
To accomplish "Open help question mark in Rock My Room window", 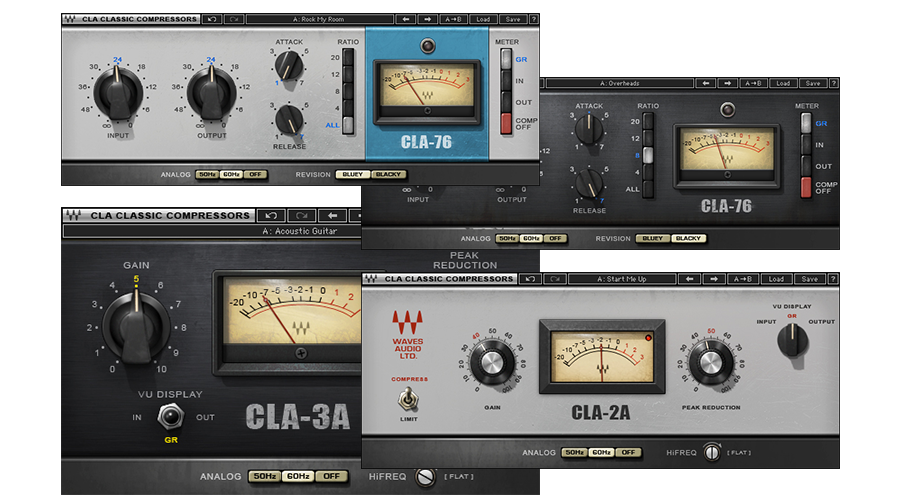I will tap(534, 19).
